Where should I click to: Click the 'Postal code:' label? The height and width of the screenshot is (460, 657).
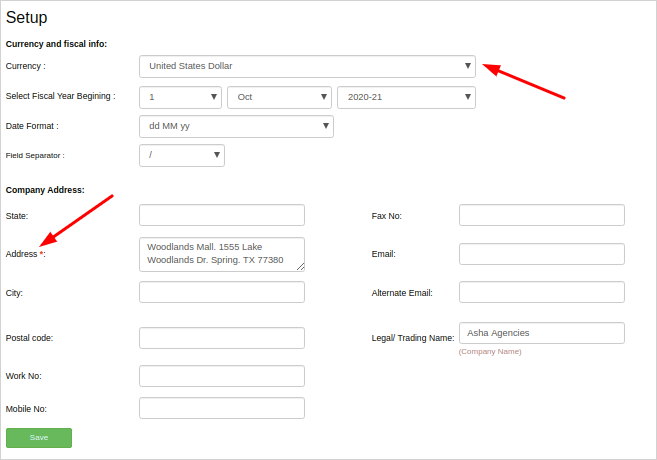29,338
